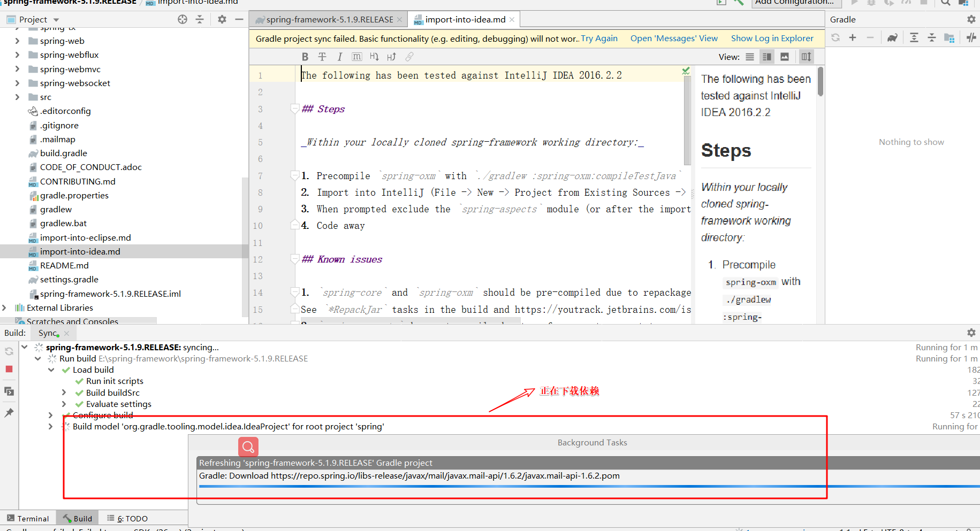Open Project panel settings gear
Image resolution: width=980 pixels, height=531 pixels.
[222, 19]
